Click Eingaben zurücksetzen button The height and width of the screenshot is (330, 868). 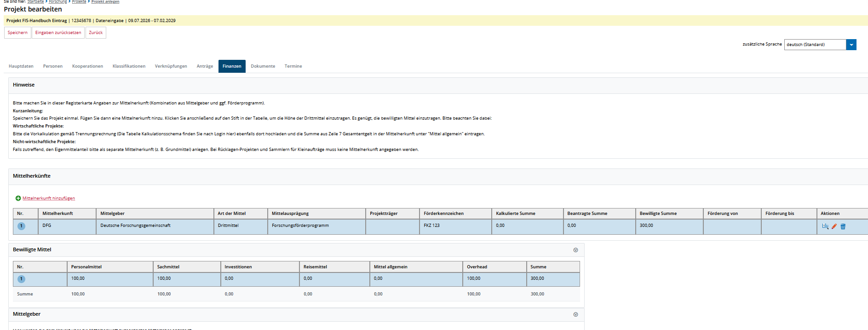[58, 33]
